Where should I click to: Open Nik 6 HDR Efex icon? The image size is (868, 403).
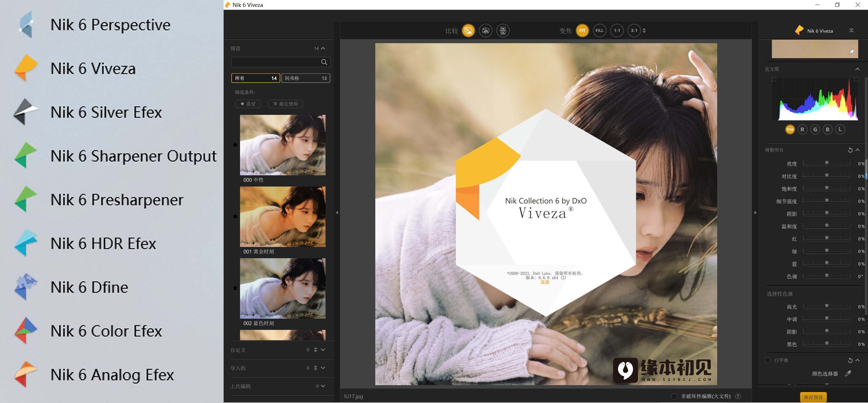click(26, 243)
